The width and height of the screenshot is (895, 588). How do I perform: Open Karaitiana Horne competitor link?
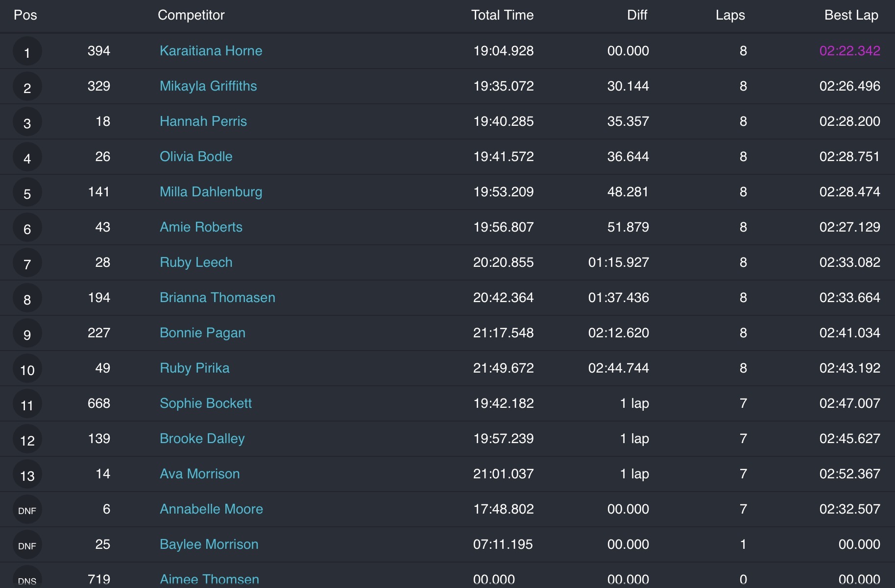(x=211, y=51)
